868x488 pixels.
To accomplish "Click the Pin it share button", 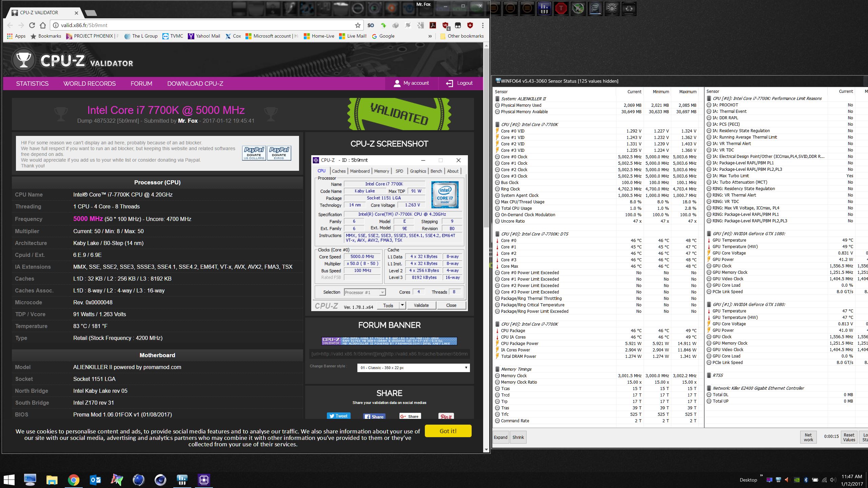I will [446, 416].
